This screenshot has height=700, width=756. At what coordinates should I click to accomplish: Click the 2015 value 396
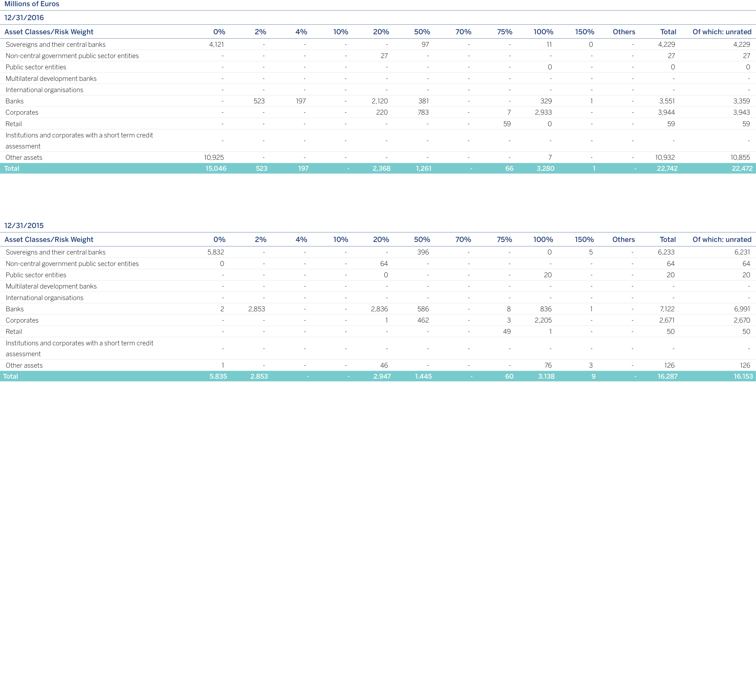pos(423,253)
